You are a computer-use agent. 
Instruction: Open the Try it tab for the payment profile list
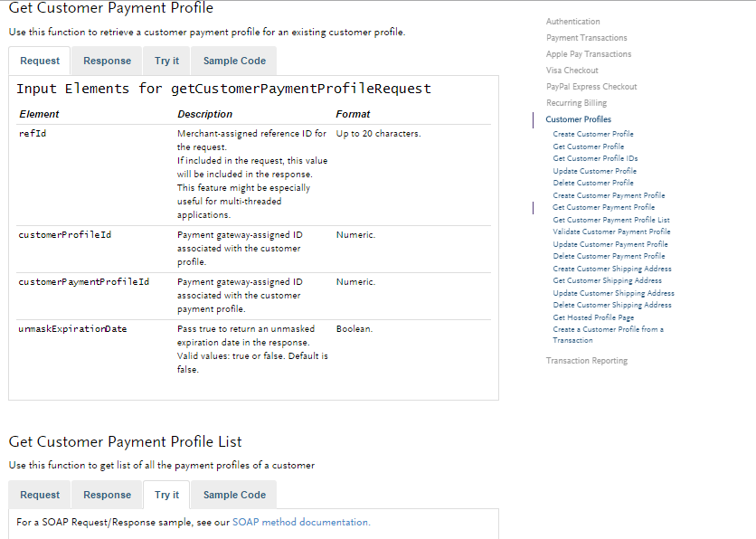(x=166, y=495)
